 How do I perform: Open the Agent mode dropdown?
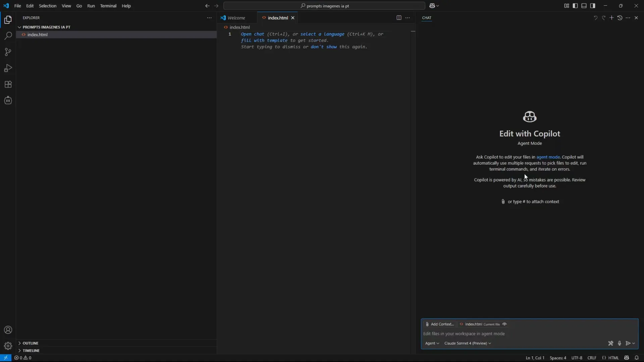(x=432, y=343)
